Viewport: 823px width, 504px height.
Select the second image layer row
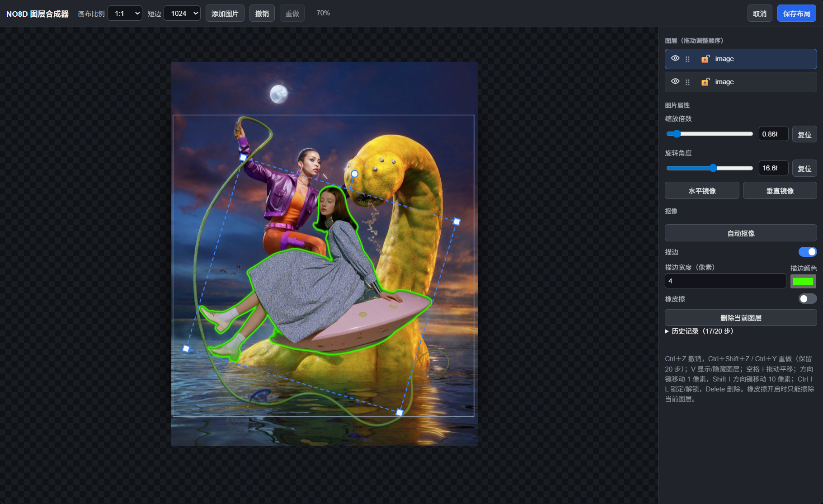(741, 82)
